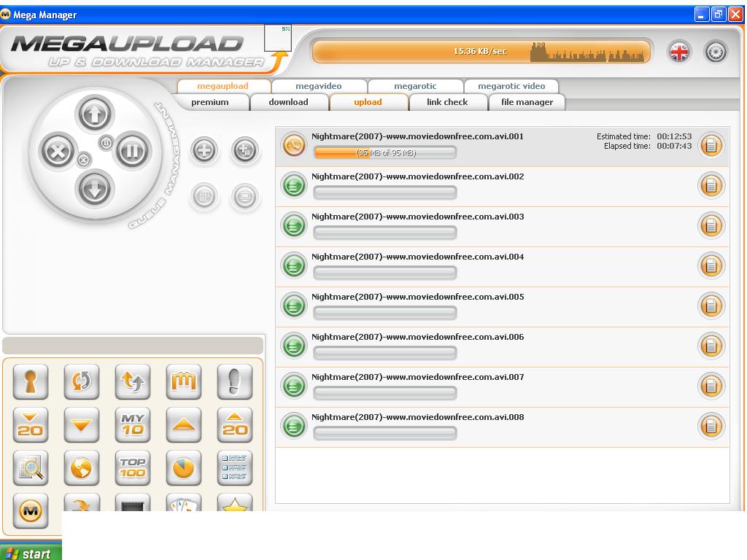Click the grey footprint icon button
Screen dimensions: 747x560
(x=234, y=381)
